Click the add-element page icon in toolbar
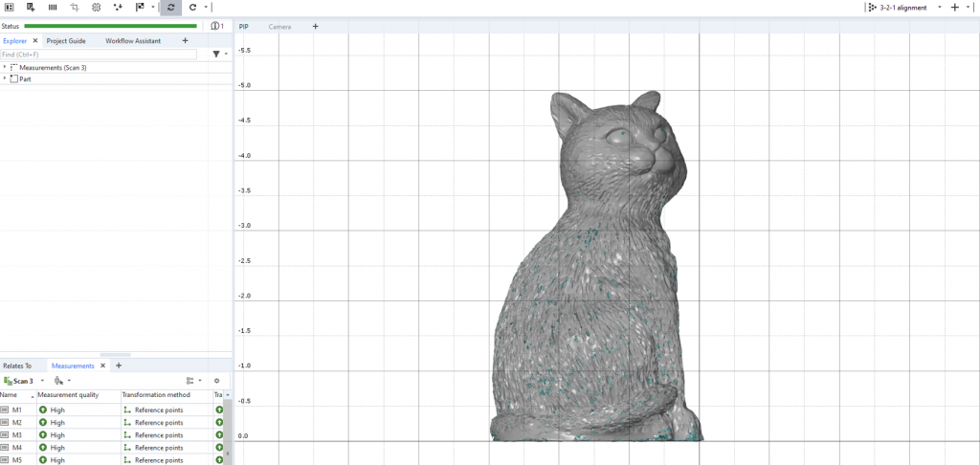This screenshot has width=980, height=465. (31, 8)
